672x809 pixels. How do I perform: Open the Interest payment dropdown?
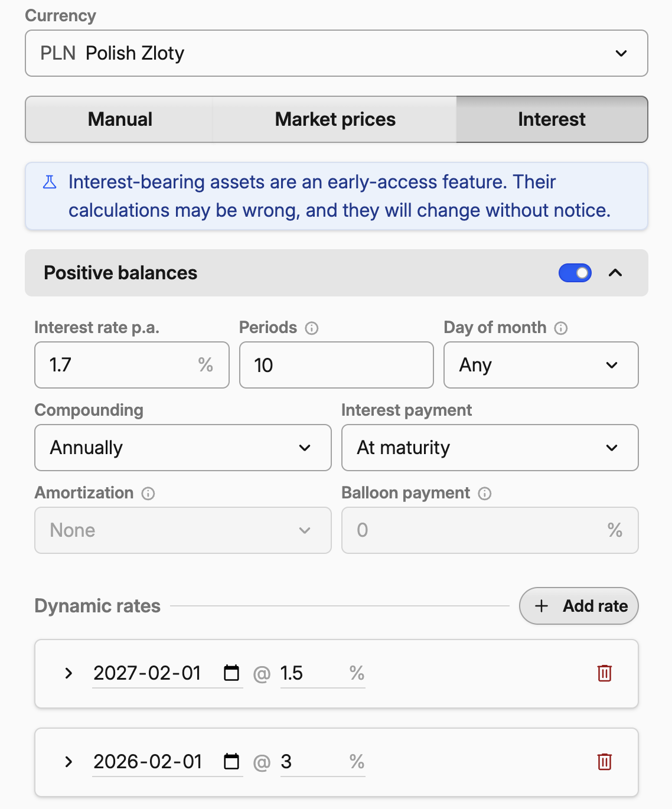490,448
